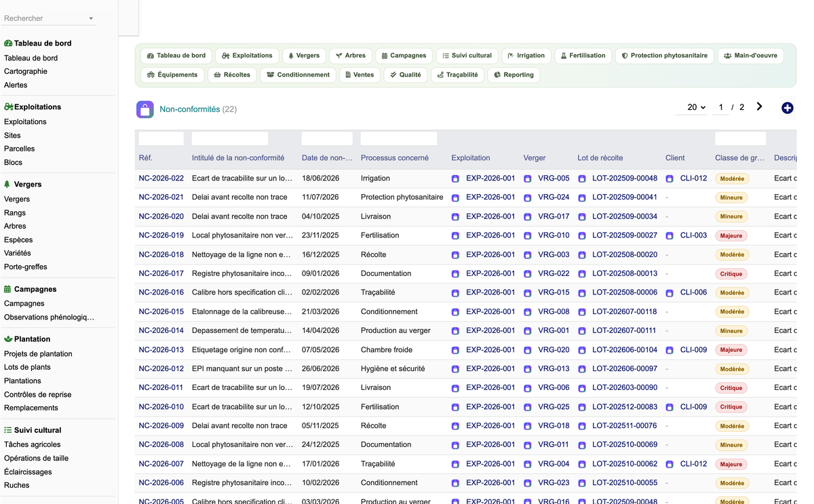The height and width of the screenshot is (504, 814).
Task: Click date 18/06/2026 cell
Action: coord(320,178)
